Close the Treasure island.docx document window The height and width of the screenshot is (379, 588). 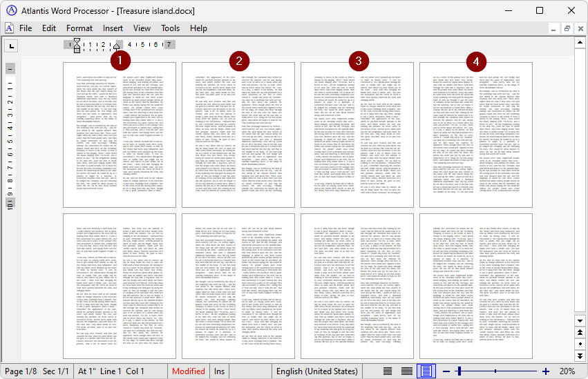[580, 28]
